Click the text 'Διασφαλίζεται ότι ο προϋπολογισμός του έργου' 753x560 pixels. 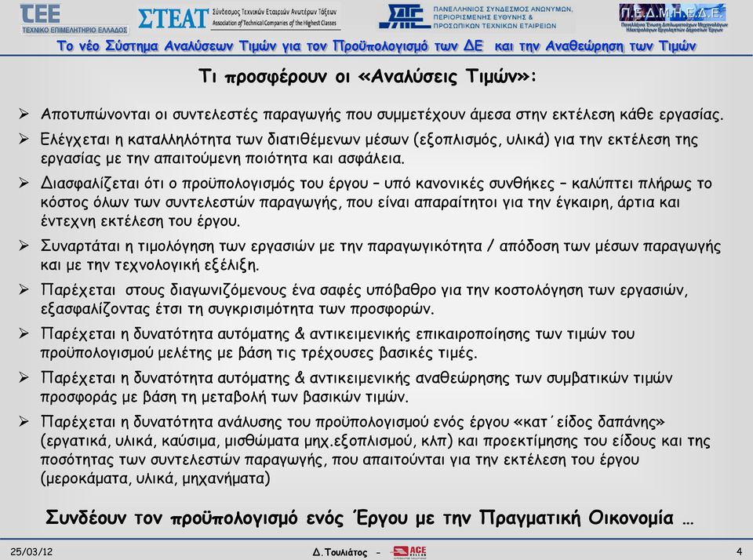[205, 184]
